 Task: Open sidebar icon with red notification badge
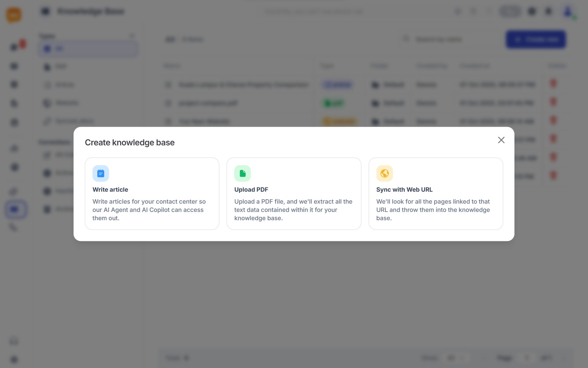coord(14,47)
